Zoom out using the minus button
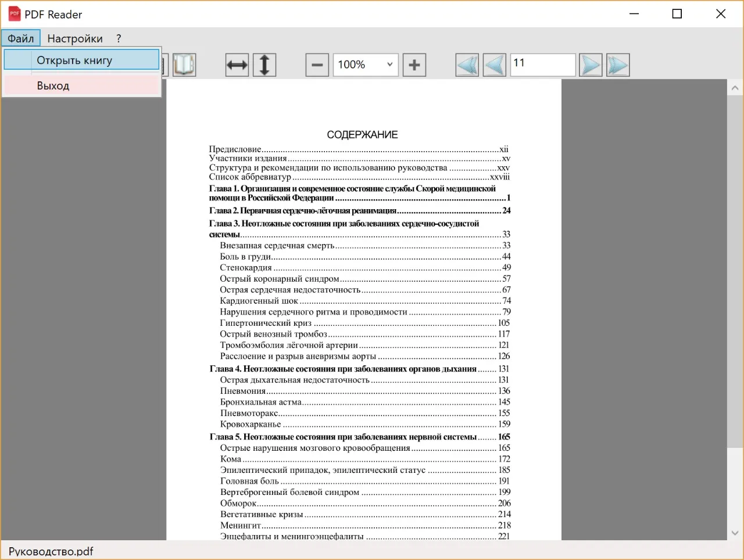Viewport: 744px width, 560px height. tap(317, 65)
